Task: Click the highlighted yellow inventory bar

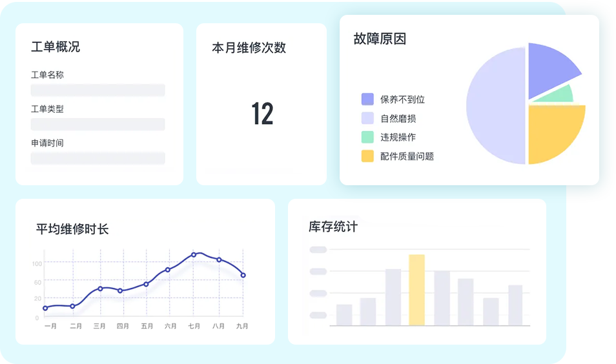Action: pos(417,290)
